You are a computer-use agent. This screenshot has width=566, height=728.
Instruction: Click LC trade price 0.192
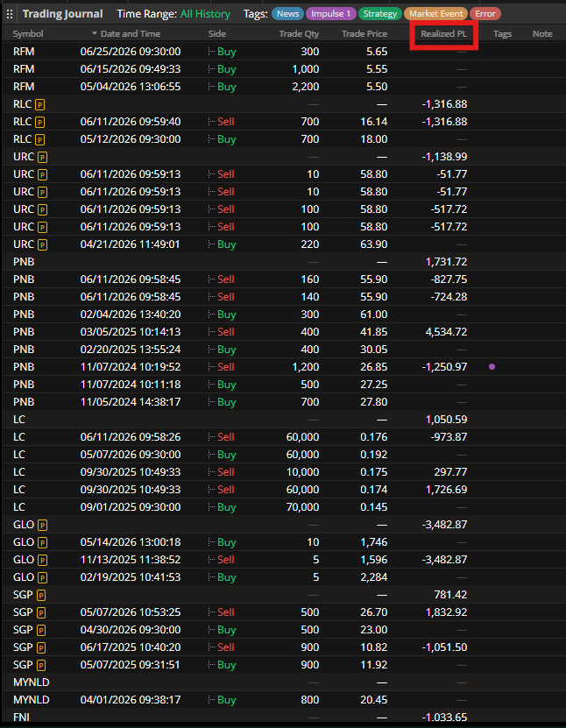(374, 455)
